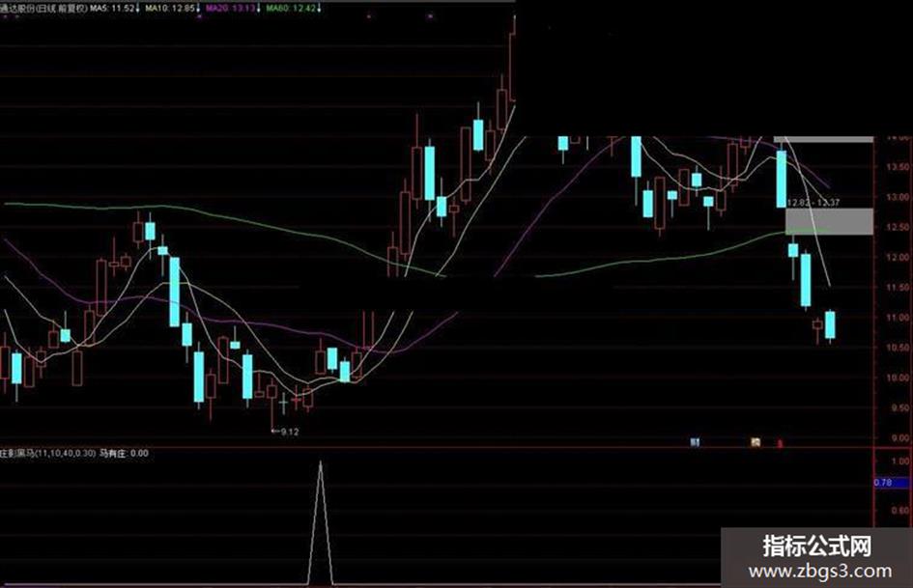The image size is (913, 588).
Task: Click the 1.00 indicator axis label
Action: (x=900, y=462)
